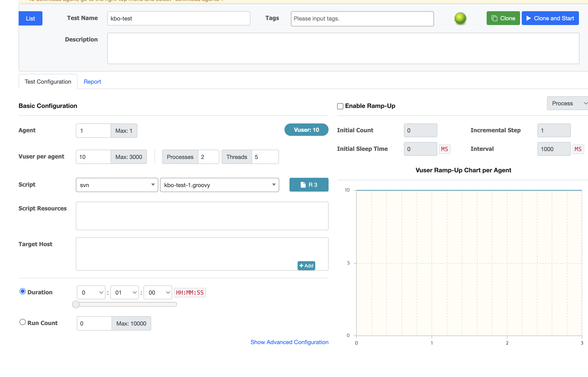Open script revision R 3 file button
This screenshot has height=377, width=588.
(309, 185)
